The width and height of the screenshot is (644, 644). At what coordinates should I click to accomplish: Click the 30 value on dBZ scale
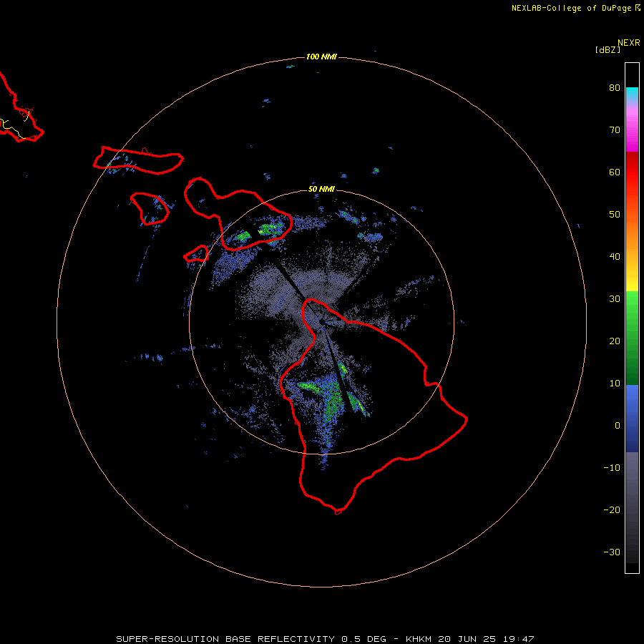click(x=615, y=299)
